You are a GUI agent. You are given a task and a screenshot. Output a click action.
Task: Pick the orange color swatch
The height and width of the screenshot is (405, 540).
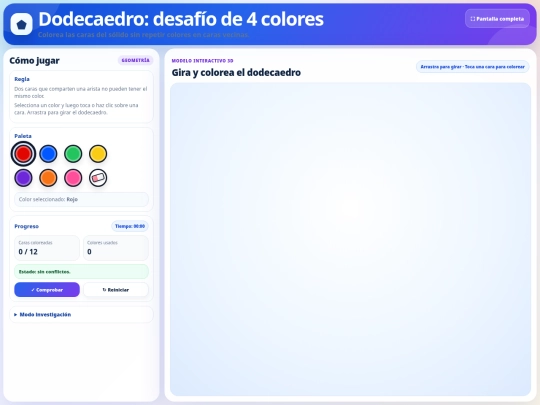click(48, 178)
